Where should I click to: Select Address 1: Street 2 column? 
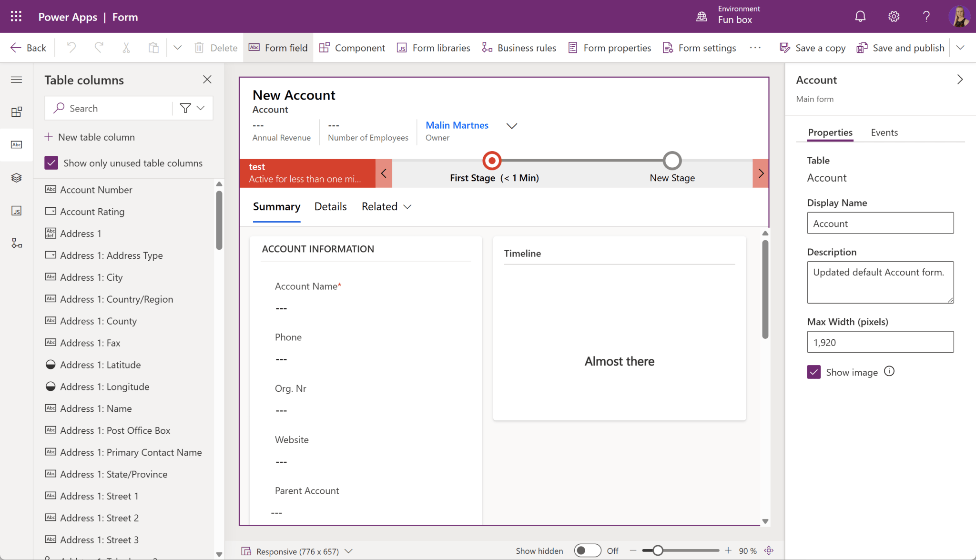(92, 518)
